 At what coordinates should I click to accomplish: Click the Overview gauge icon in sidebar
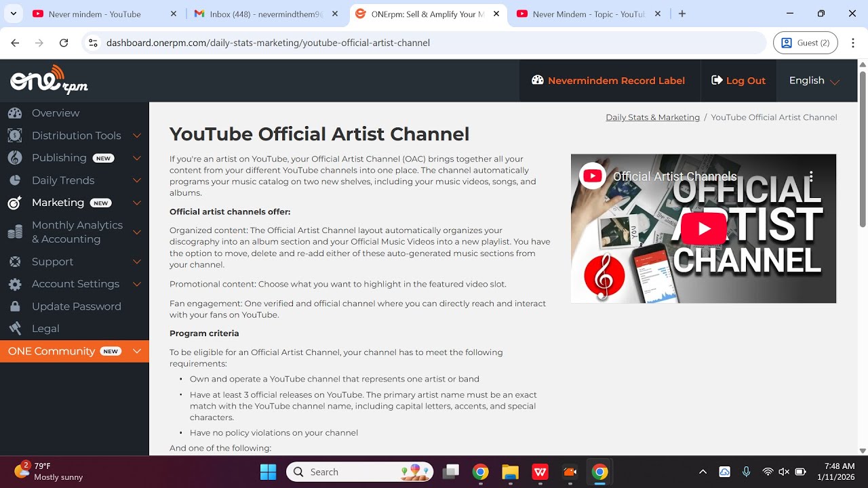point(15,113)
